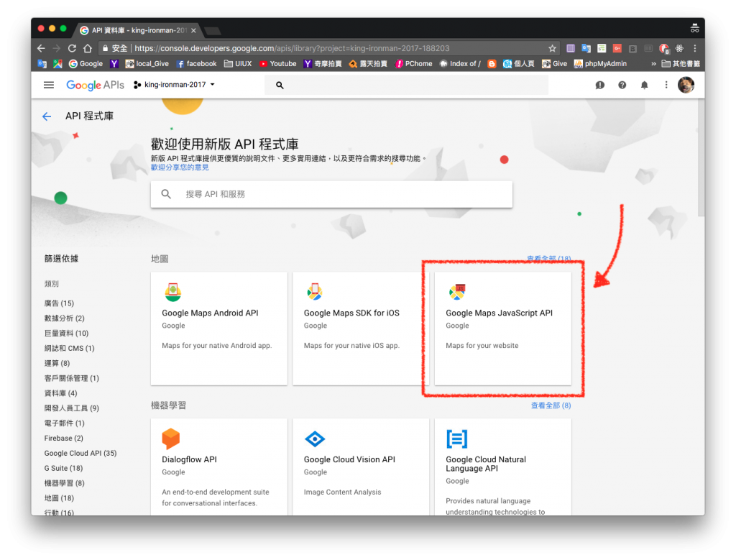Reload the current page
Screen dimensions: 736x560
[72, 48]
